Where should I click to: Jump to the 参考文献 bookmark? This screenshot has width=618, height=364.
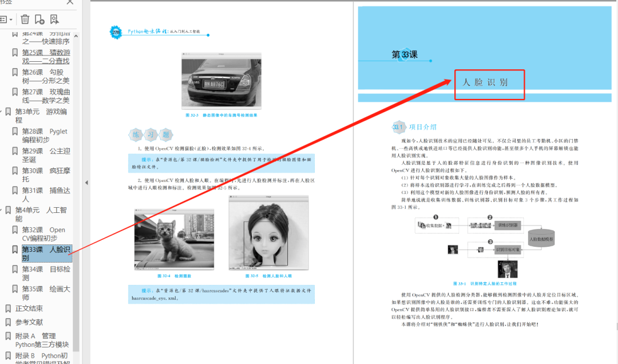[x=29, y=322]
